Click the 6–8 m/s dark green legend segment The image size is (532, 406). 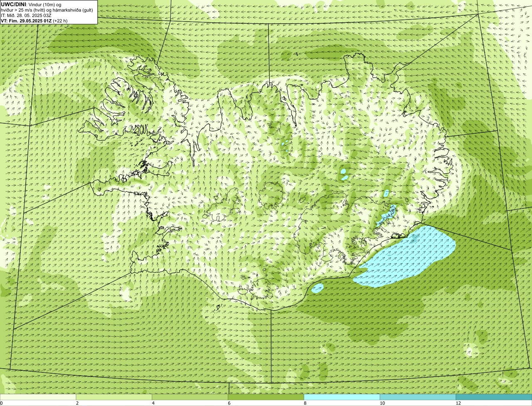[x=266, y=397]
